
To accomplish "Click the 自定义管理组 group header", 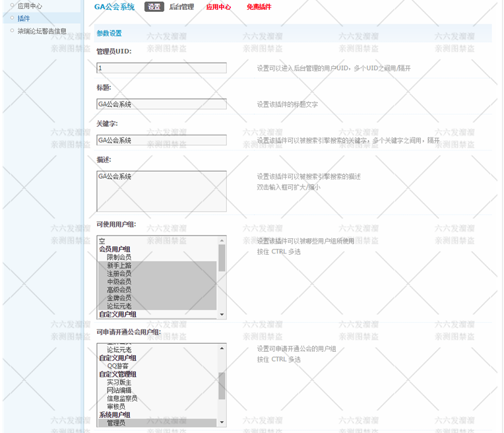I will click(117, 374).
